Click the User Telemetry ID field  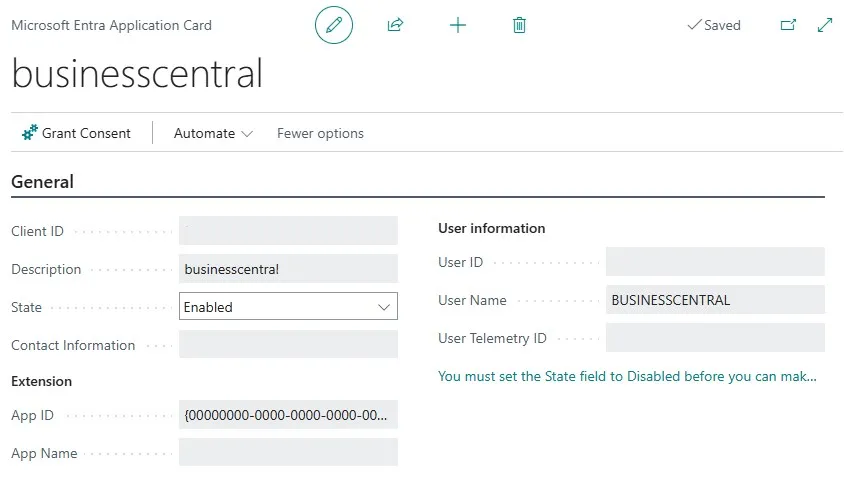tap(715, 338)
